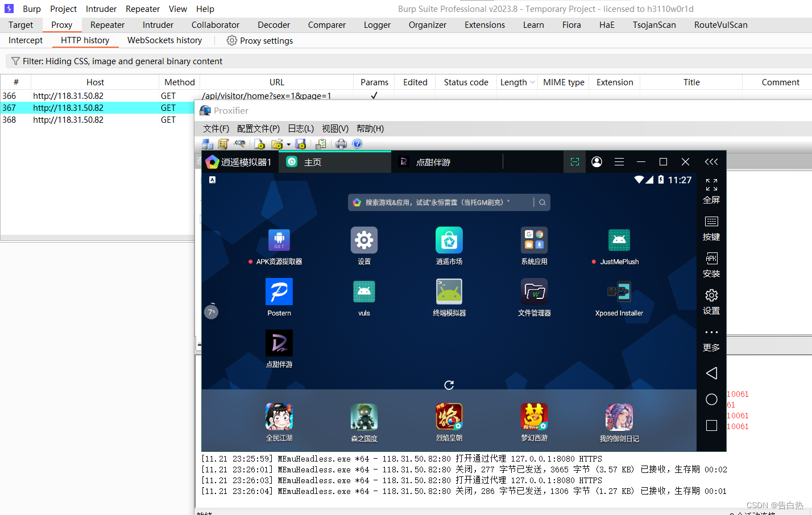Switch to Burp Repeater tab
This screenshot has height=515, width=812.
click(x=107, y=25)
